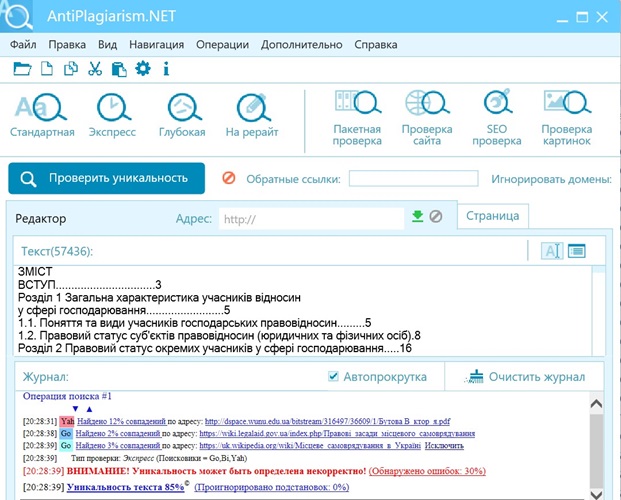
Task: Select the На рерайт check mode
Action: pyautogui.click(x=252, y=115)
